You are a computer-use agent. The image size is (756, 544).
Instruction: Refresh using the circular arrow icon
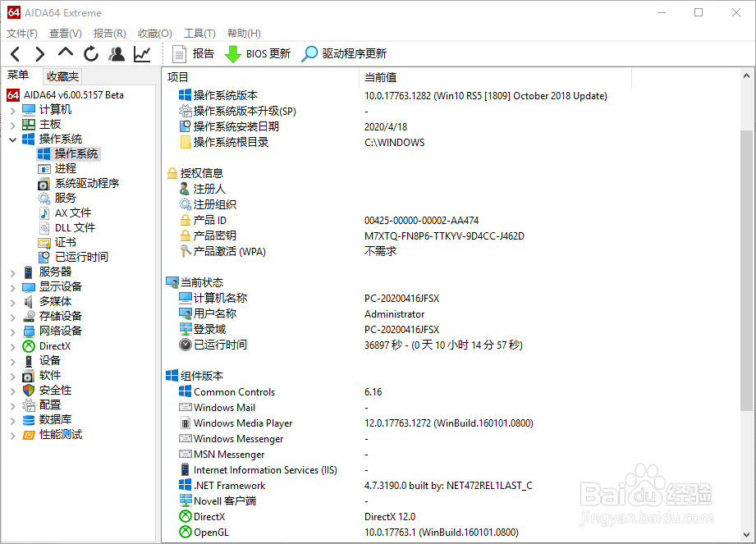pyautogui.click(x=90, y=54)
